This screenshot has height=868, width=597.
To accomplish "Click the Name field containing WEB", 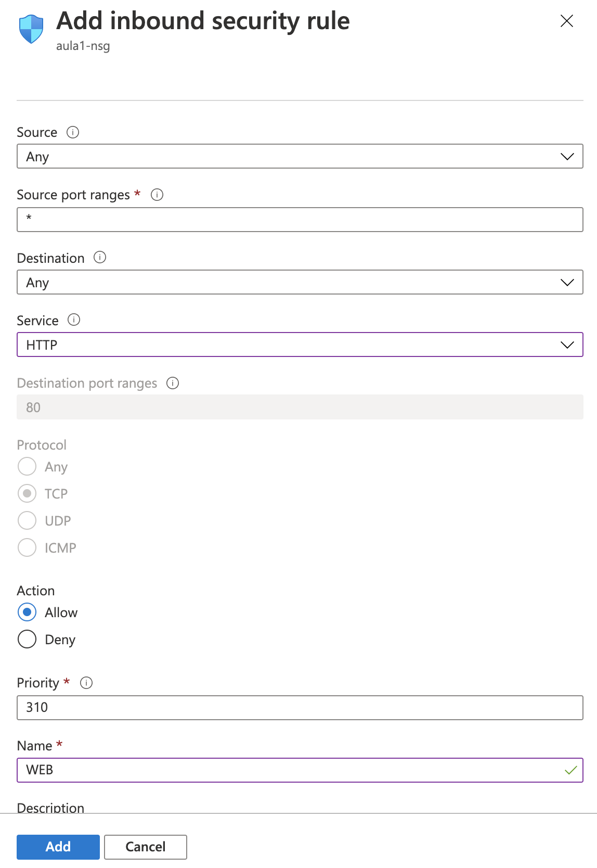I will pos(291,770).
